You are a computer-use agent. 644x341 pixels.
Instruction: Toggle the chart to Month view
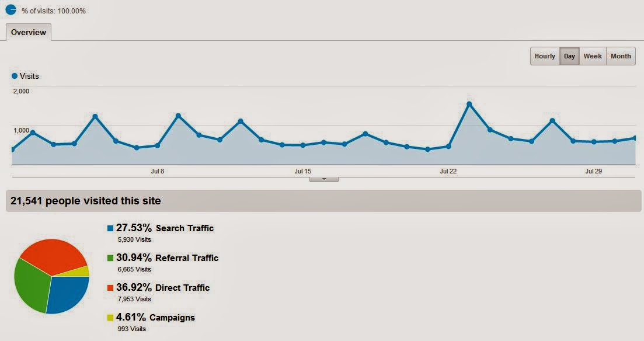coord(620,56)
